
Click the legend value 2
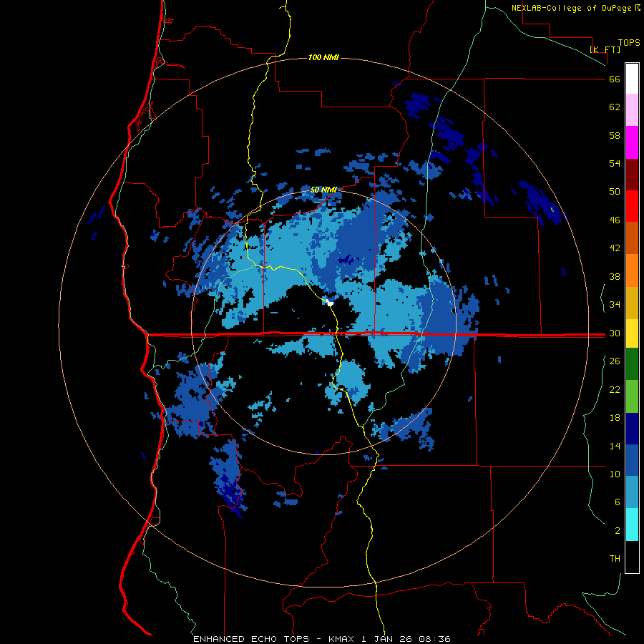click(x=617, y=530)
